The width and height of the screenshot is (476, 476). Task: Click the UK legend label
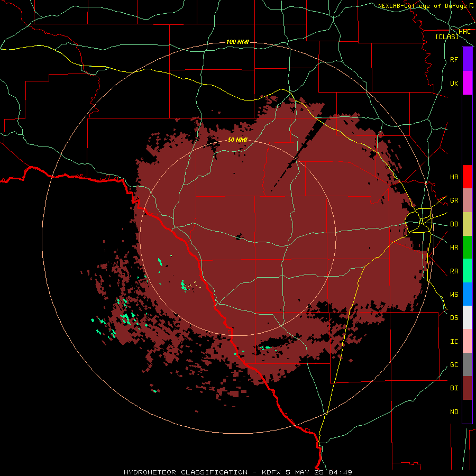coord(454,83)
